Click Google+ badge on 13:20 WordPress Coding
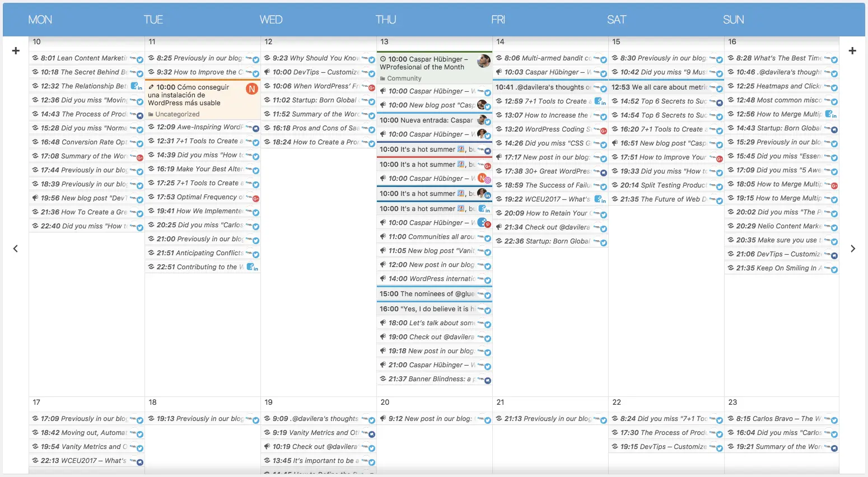Viewport: 868px width, 477px height. pyautogui.click(x=604, y=130)
